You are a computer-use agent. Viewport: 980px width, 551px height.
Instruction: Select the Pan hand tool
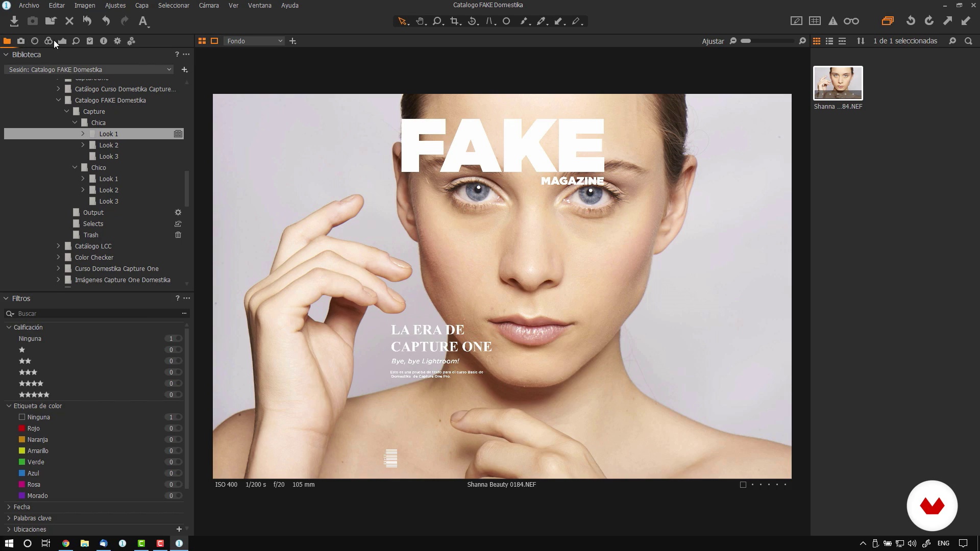tap(420, 21)
